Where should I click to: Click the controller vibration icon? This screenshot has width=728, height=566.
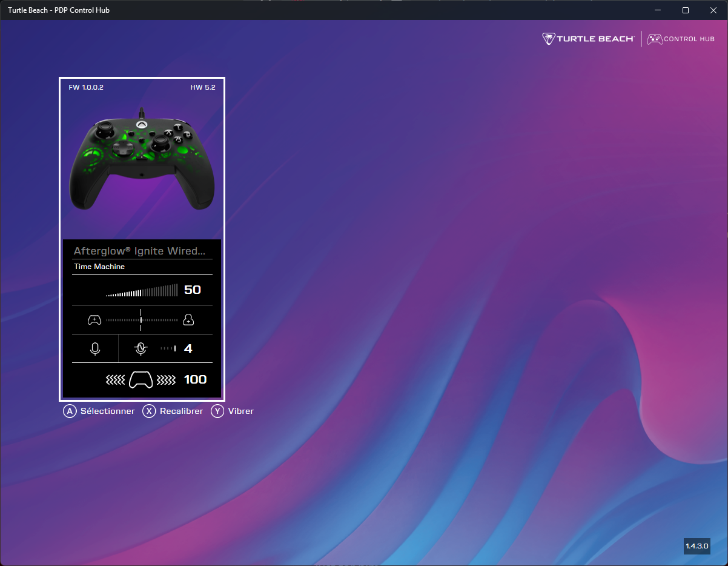141,379
